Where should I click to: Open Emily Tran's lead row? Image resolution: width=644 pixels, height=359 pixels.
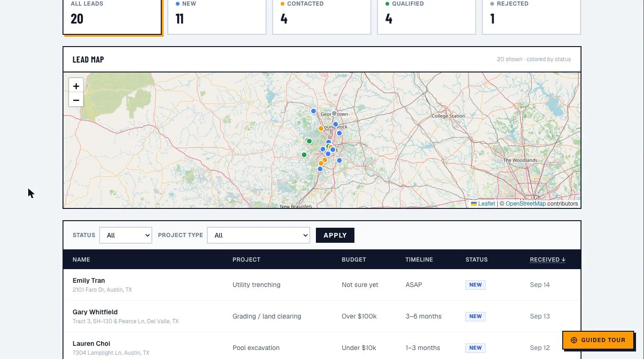coord(322,285)
